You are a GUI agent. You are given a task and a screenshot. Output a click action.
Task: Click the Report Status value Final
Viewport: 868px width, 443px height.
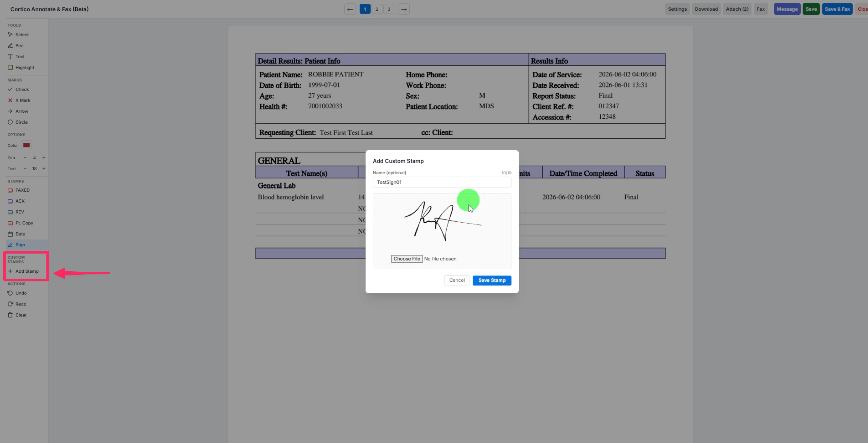tap(605, 96)
